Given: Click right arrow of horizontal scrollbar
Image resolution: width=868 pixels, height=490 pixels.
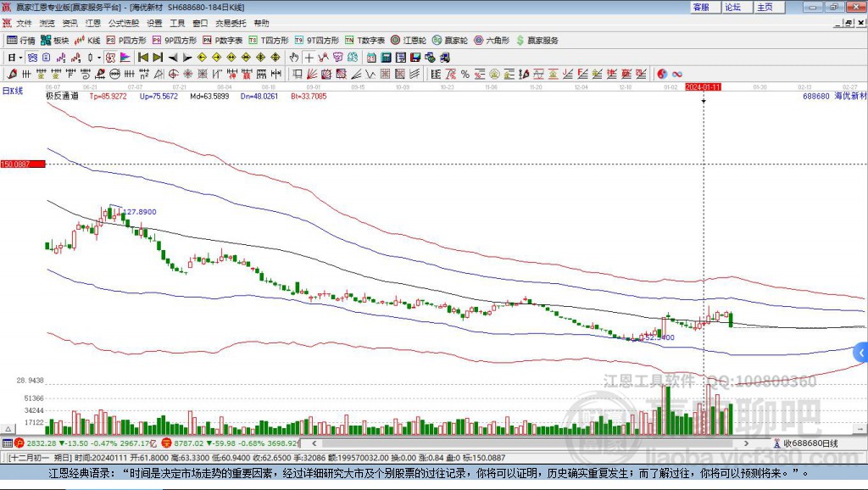Looking at the screenshot, I should click(x=746, y=443).
